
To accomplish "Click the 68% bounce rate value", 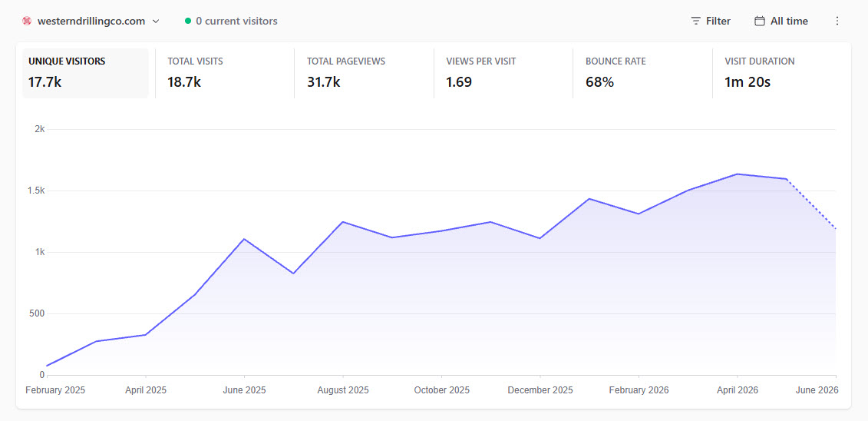I will 599,82.
